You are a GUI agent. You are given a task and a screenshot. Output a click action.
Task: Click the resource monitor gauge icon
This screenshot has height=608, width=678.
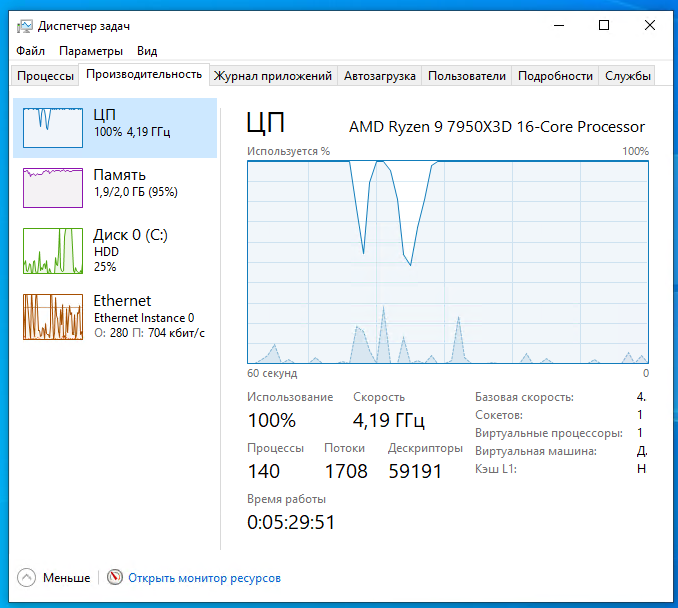click(115, 577)
